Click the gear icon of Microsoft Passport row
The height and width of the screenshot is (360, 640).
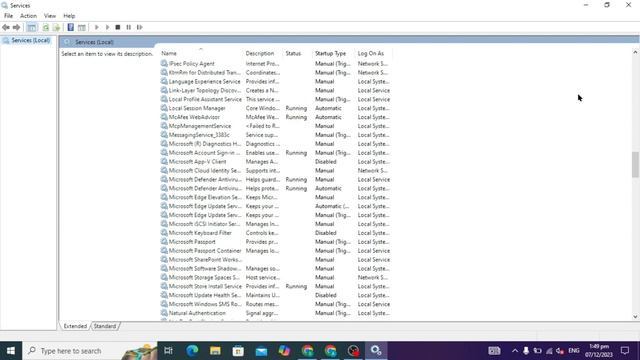click(164, 242)
